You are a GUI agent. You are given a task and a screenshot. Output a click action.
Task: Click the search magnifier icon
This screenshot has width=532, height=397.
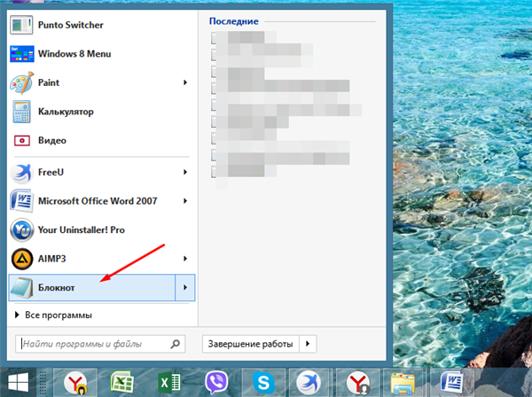coord(175,344)
